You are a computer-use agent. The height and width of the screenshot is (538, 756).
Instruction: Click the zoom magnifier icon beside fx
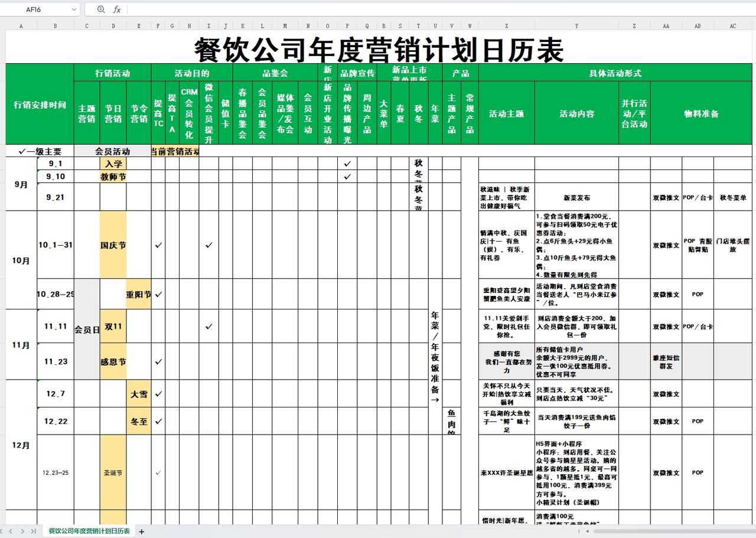[x=101, y=9]
